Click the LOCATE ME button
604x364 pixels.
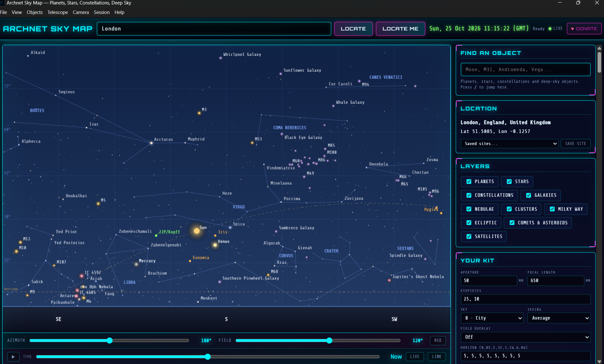(400, 29)
